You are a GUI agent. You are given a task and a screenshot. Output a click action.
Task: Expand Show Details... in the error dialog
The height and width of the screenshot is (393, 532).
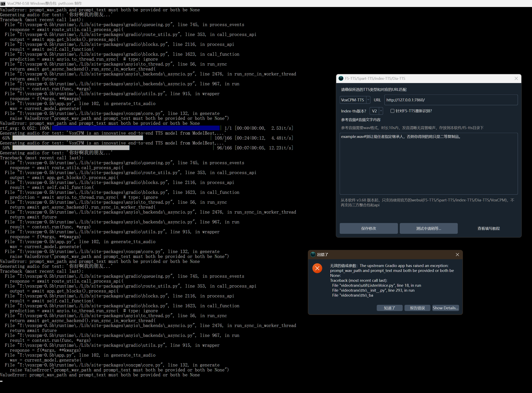tap(445, 308)
